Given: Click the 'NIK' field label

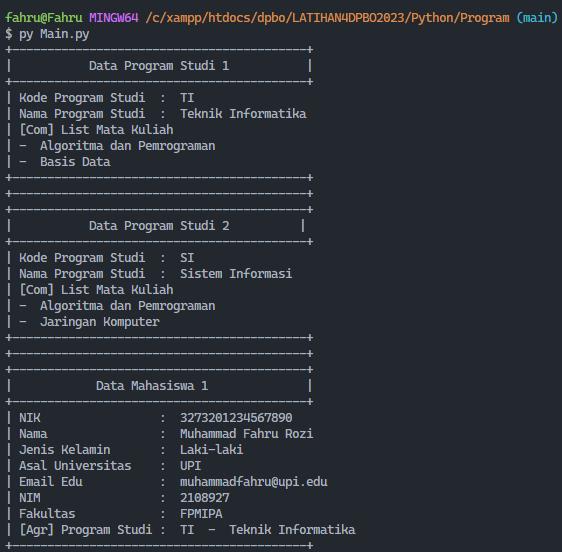Looking at the screenshot, I should 30,418.
